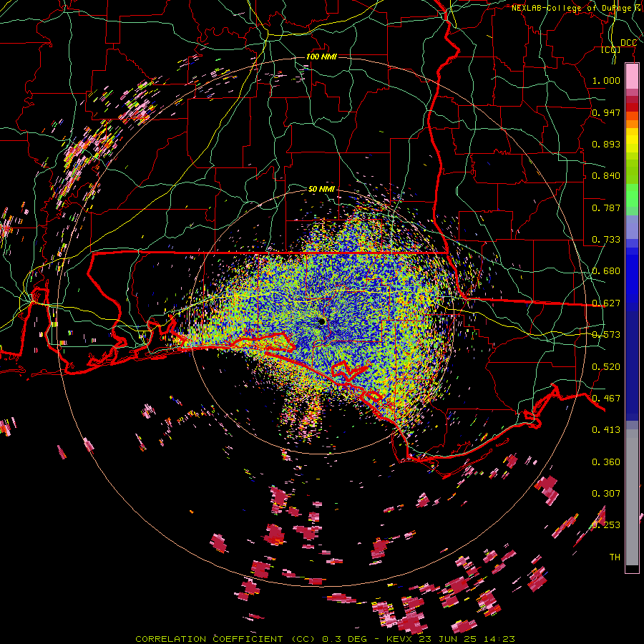
Task: Click the 0.787 scale value
Action: (606, 208)
